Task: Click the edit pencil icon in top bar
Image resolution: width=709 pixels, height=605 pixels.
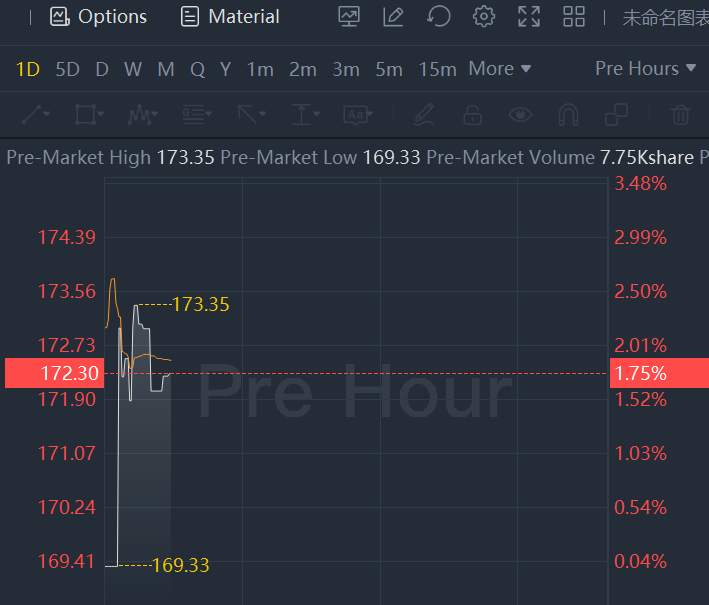Action: pyautogui.click(x=394, y=17)
